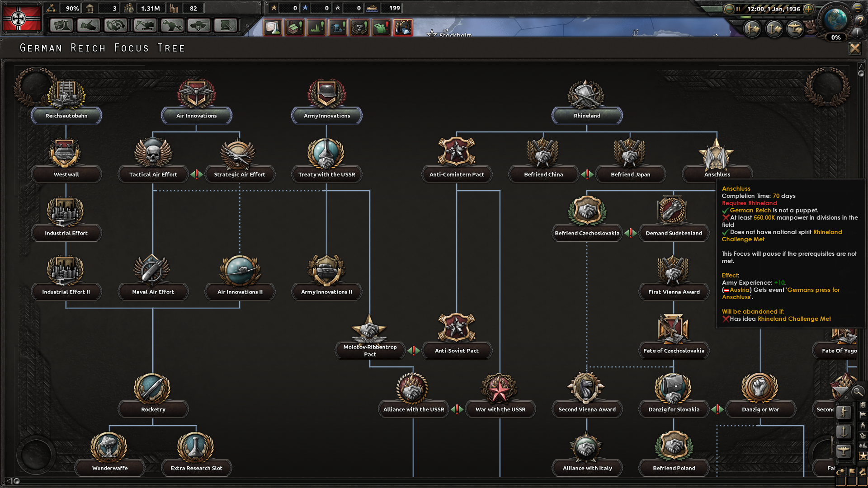Select the Air Innovations focus
The image size is (868, 488).
click(197, 102)
